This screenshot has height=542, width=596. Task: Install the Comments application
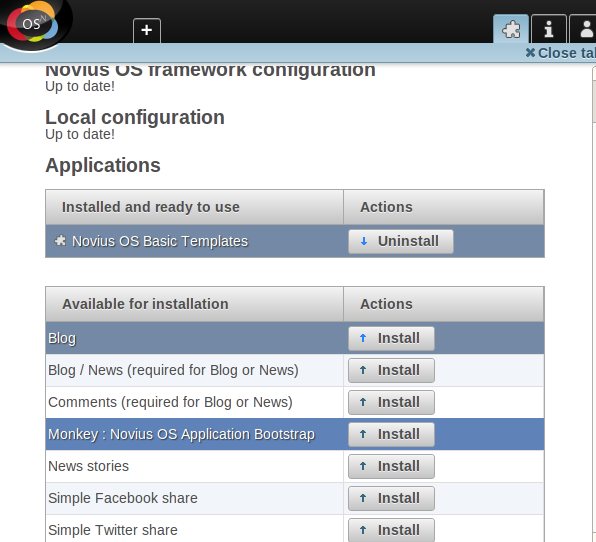(x=391, y=402)
